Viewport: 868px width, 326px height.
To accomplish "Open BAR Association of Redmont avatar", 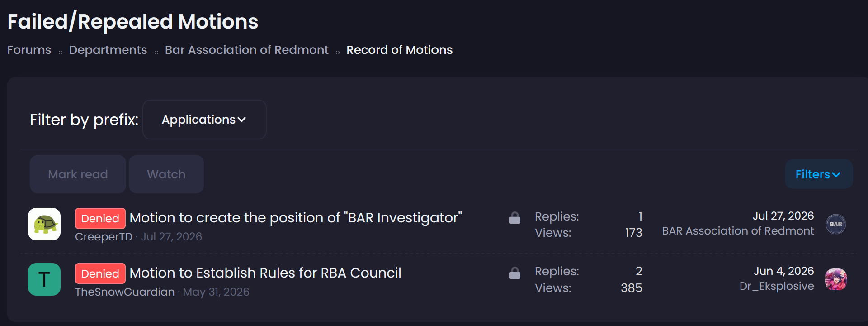I will click(836, 224).
